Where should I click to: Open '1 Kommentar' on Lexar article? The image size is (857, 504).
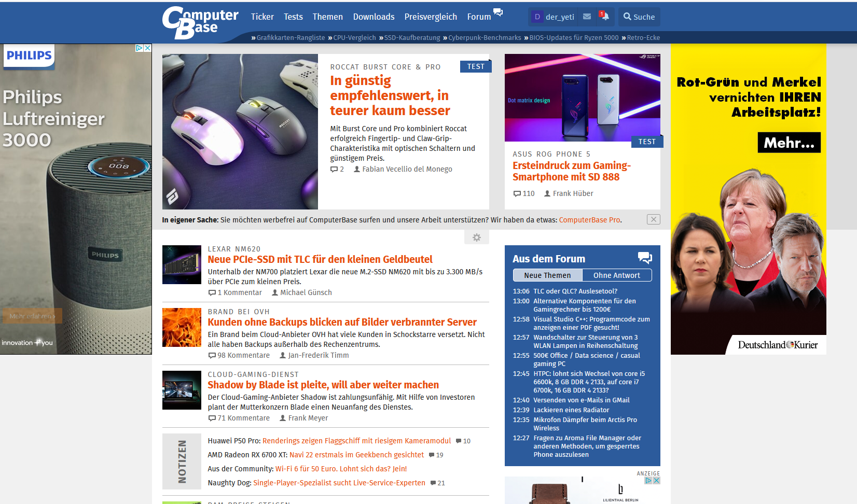coord(235,292)
